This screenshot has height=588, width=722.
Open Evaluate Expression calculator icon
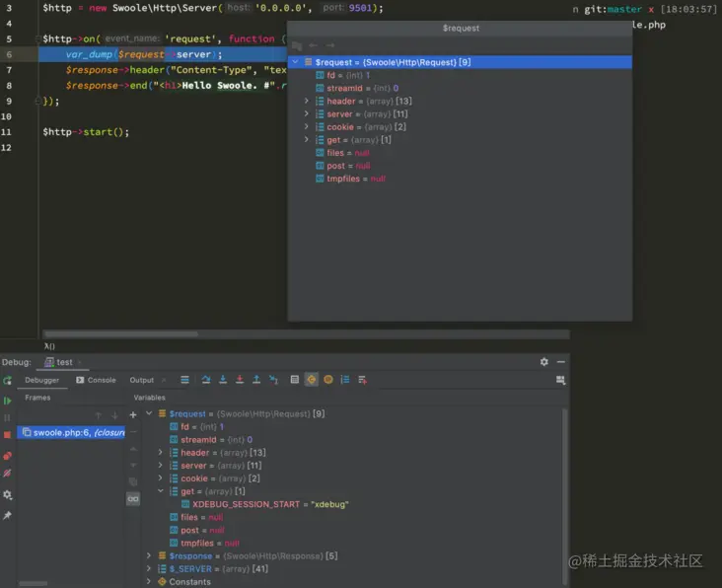[x=295, y=380]
